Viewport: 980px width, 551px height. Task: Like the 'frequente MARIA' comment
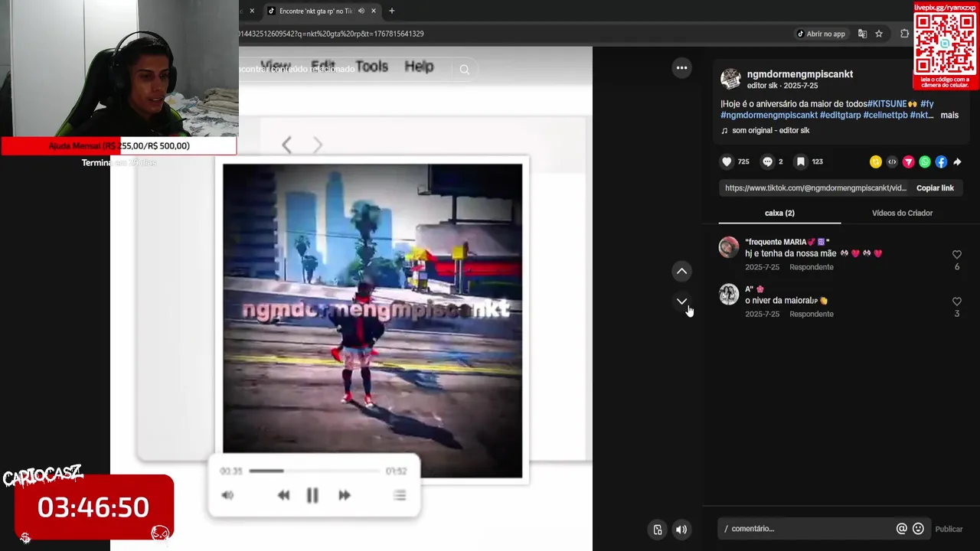pos(956,254)
